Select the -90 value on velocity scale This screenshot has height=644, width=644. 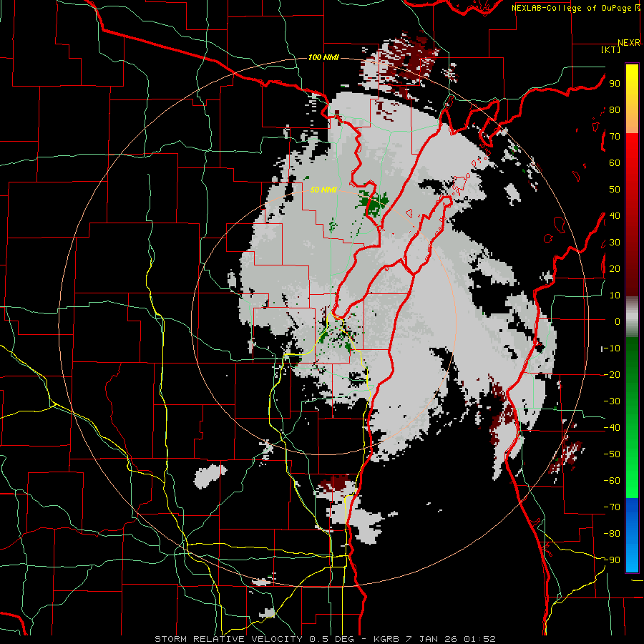click(x=612, y=560)
